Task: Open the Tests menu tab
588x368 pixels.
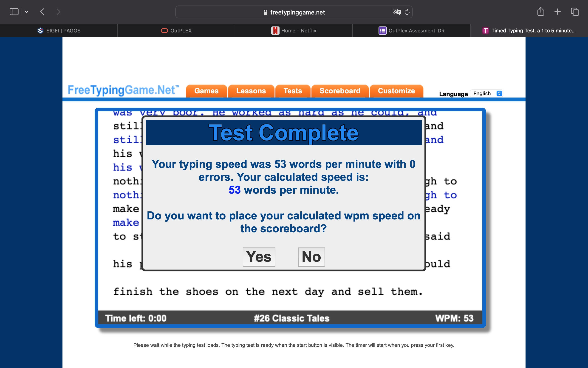Action: (x=293, y=91)
